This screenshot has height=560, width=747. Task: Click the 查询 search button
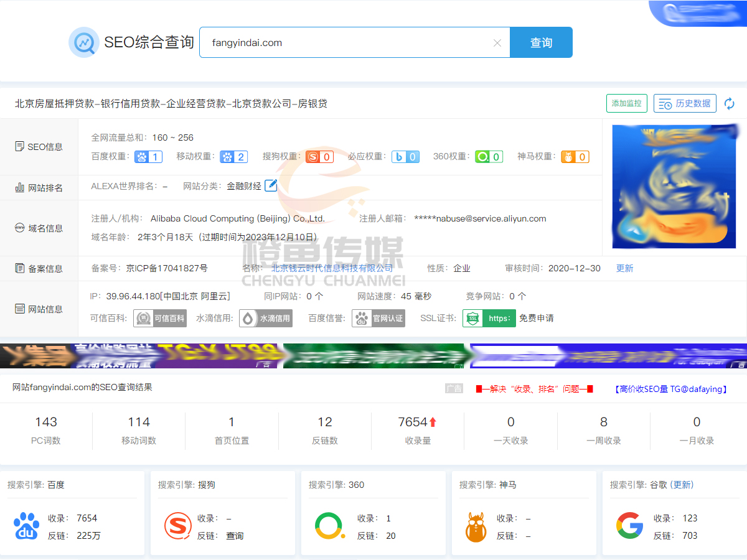541,42
